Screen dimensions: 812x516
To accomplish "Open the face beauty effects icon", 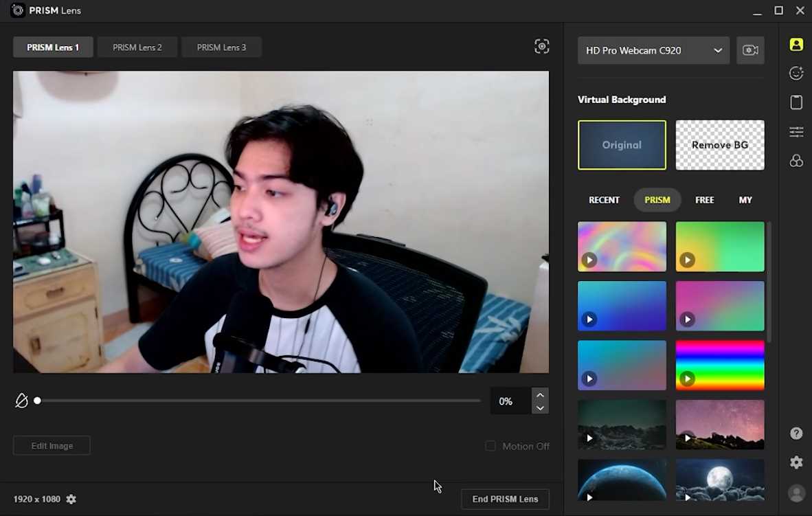I will [x=796, y=74].
